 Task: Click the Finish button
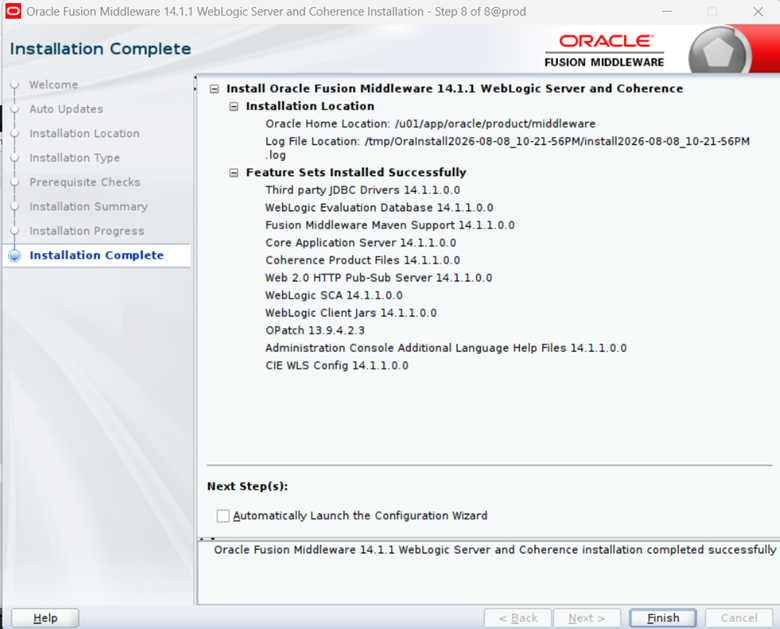[x=663, y=618]
